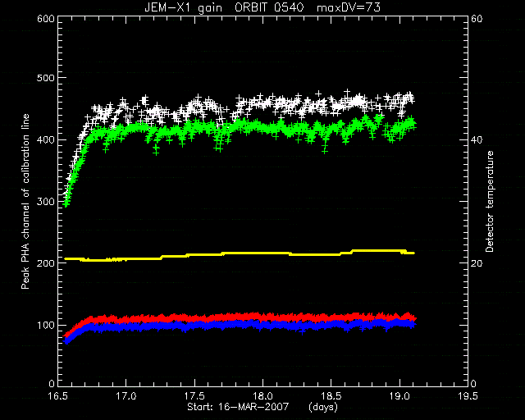Click the Detector temperature axis title
The image size is (525, 420).
point(490,201)
